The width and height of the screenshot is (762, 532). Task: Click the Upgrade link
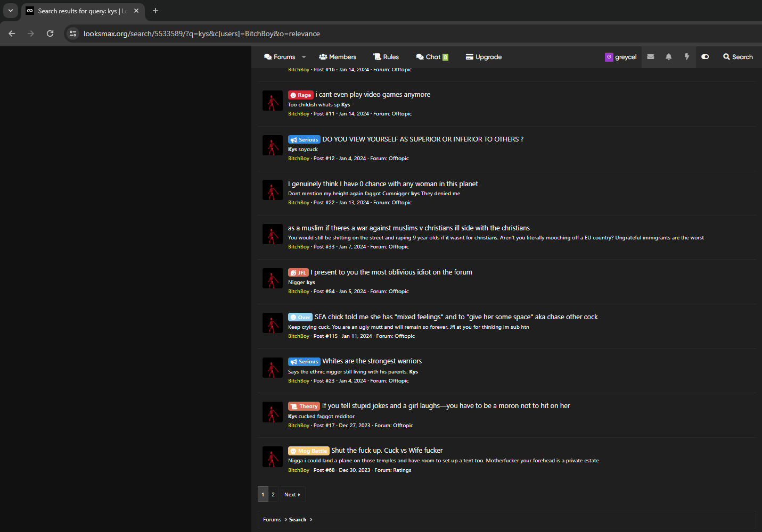click(484, 57)
